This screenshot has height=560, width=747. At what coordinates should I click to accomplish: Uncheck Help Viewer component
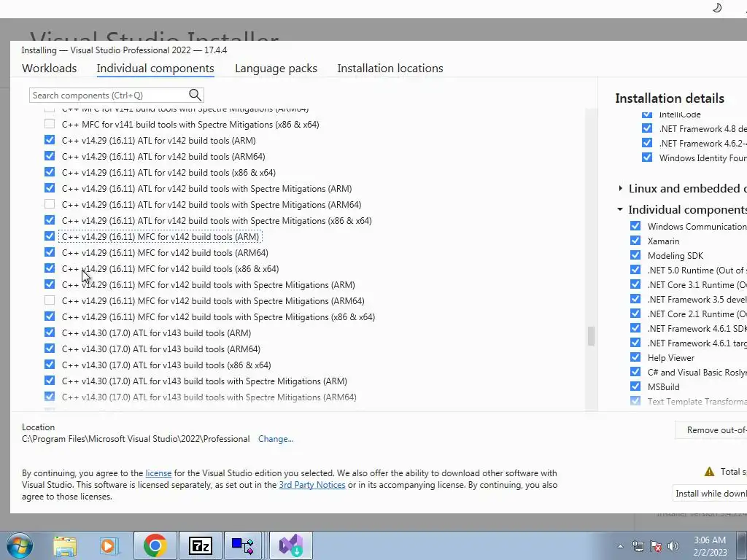[635, 357]
